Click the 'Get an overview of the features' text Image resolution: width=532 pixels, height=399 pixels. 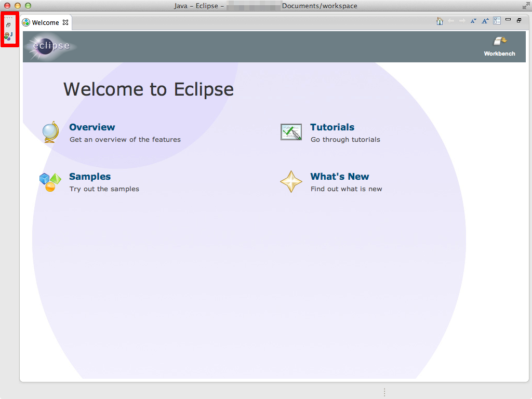pos(125,139)
